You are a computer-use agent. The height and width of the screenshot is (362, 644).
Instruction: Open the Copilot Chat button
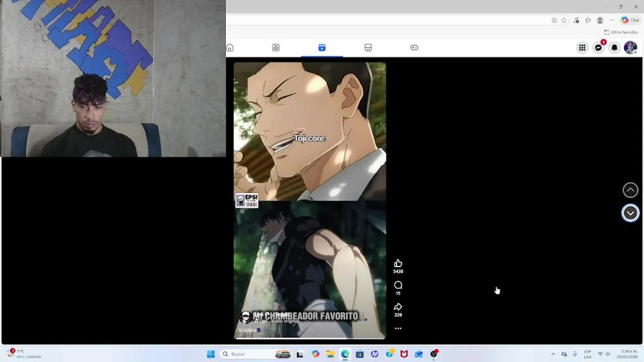point(630,20)
